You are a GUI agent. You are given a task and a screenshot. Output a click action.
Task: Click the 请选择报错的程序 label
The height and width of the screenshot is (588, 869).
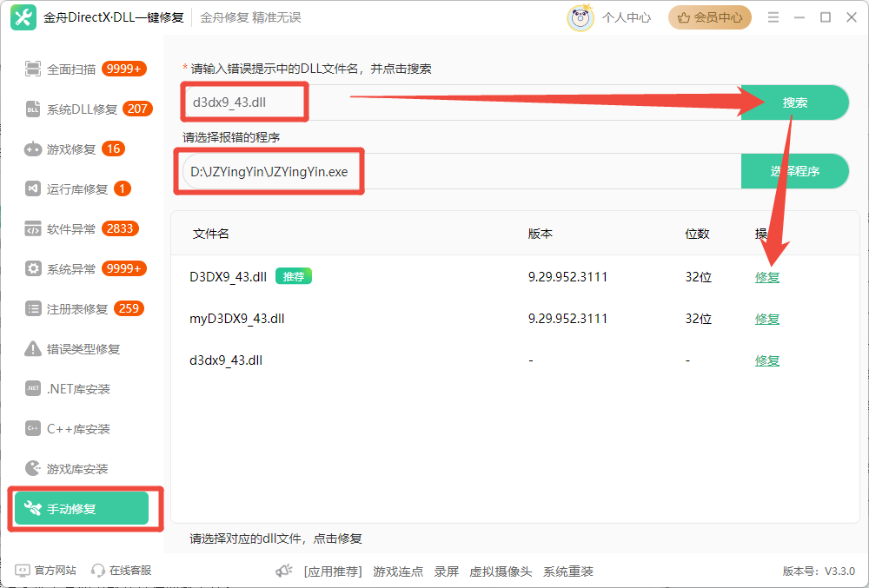[231, 137]
